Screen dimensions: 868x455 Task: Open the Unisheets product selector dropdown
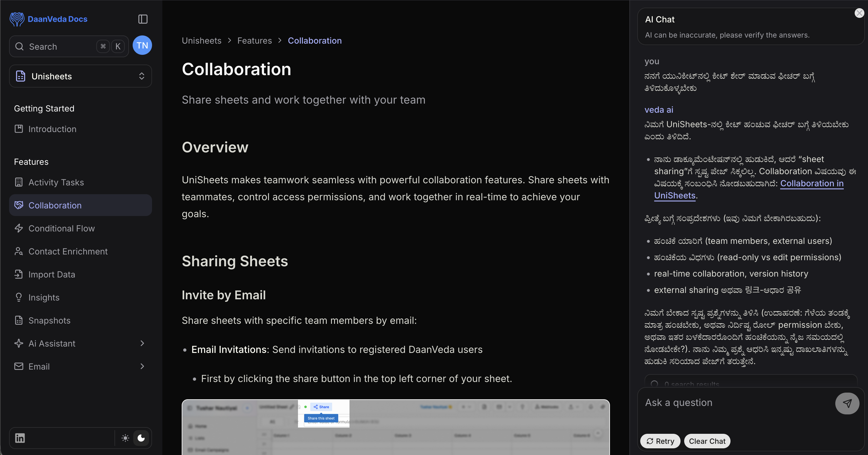tap(81, 76)
